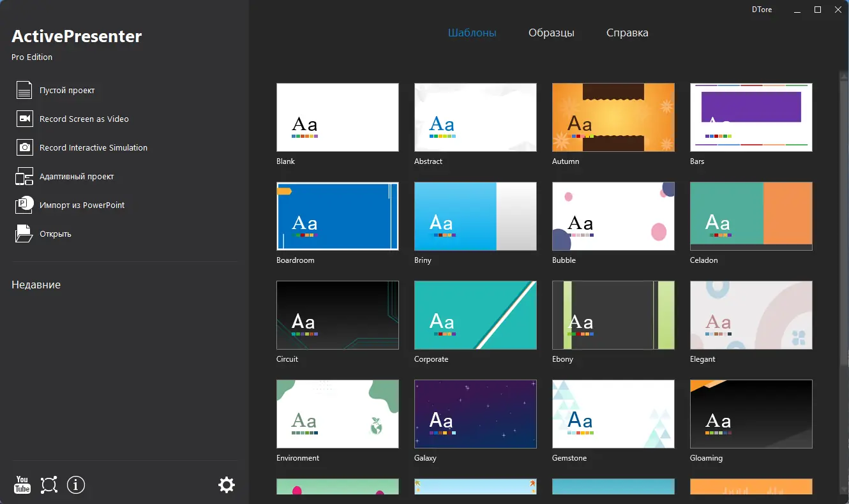Select the Blank template thumbnail

[338, 117]
